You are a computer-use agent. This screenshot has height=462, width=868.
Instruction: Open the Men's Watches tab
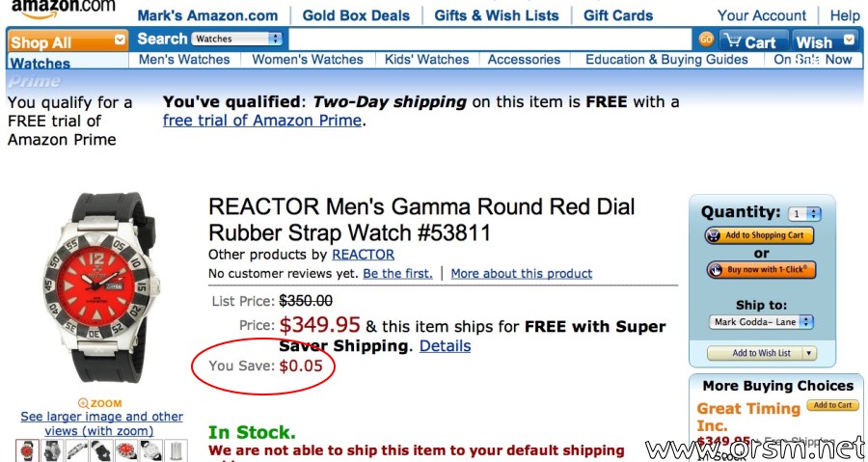click(184, 59)
